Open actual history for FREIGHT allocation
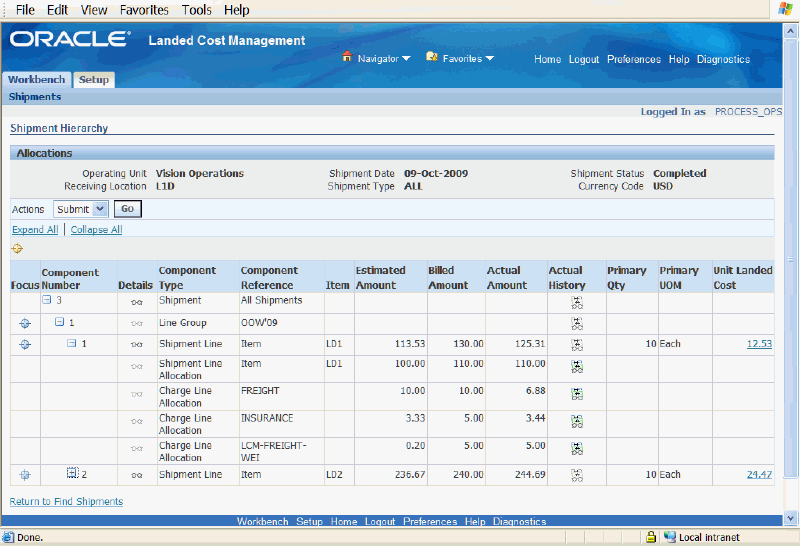Screen dimensions: 800x546 coord(577,394)
